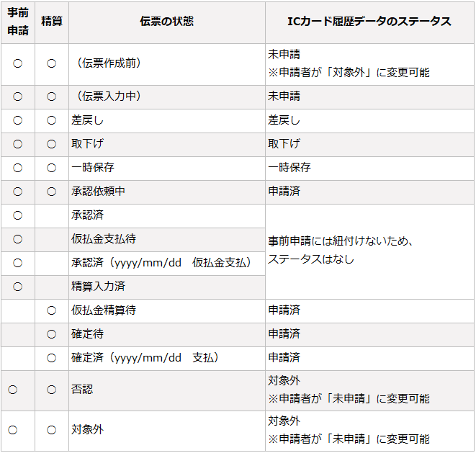Click the 承認済（yyyy/mm/dd 仮払金支払） cell

(x=161, y=263)
